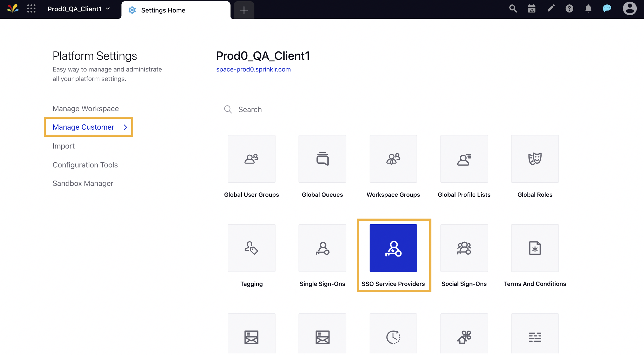Click the Search settings input field
Image resolution: width=644 pixels, height=355 pixels.
pos(403,109)
